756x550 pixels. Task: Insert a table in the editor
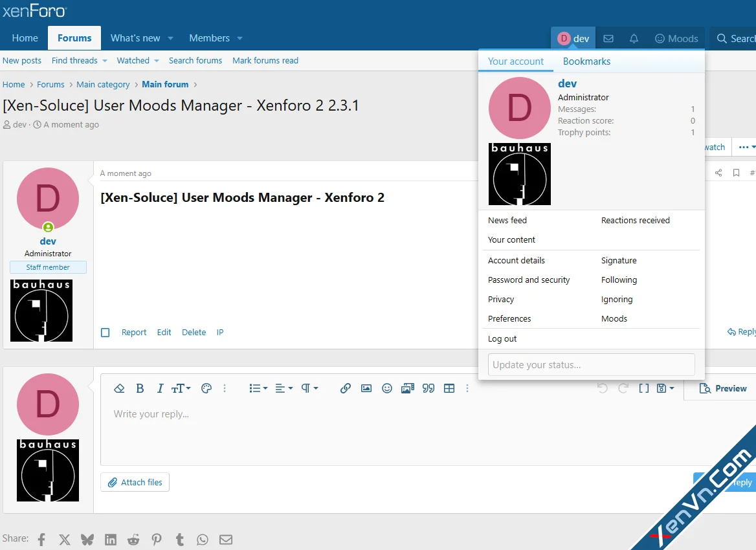click(449, 388)
